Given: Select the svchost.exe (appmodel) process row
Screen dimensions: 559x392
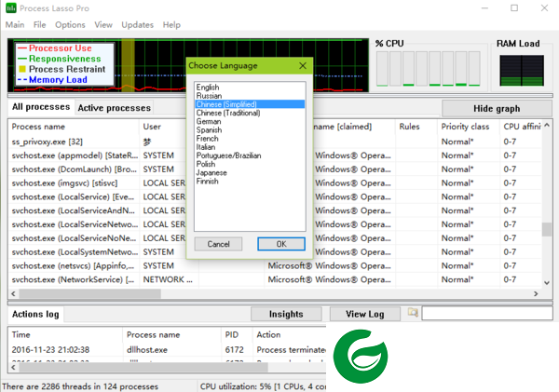Looking at the screenshot, I should tap(275, 155).
